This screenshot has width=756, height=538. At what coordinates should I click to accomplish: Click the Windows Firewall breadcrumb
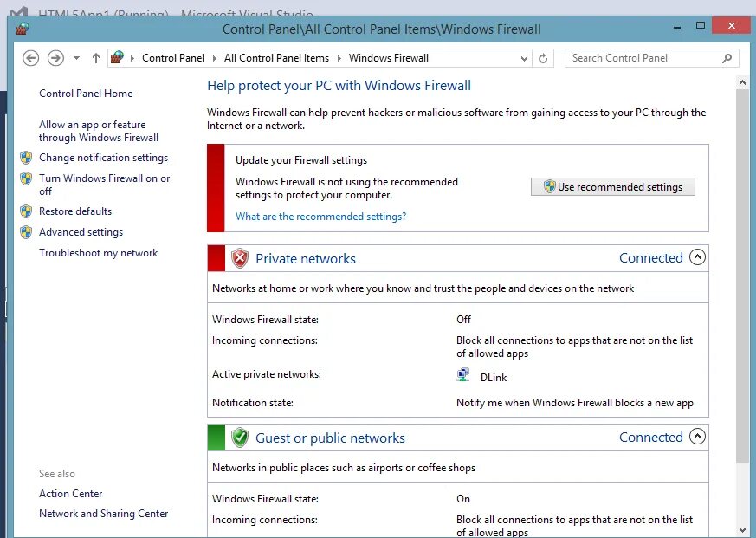click(389, 58)
